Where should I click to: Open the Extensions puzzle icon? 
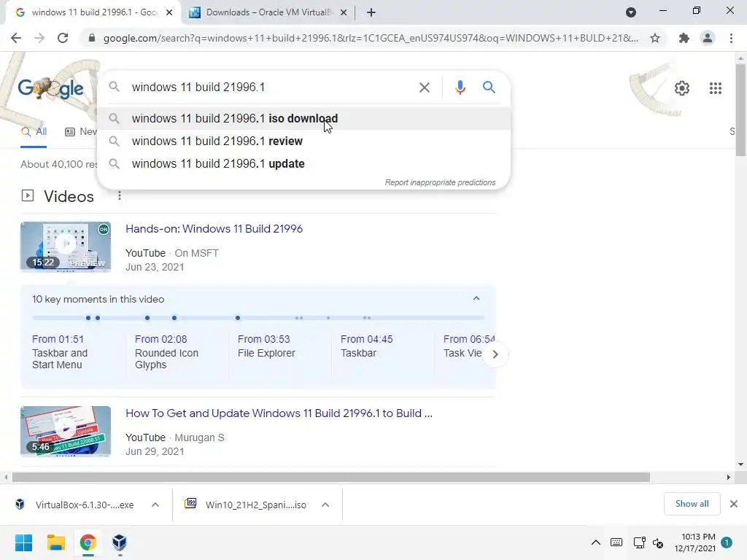tap(684, 38)
